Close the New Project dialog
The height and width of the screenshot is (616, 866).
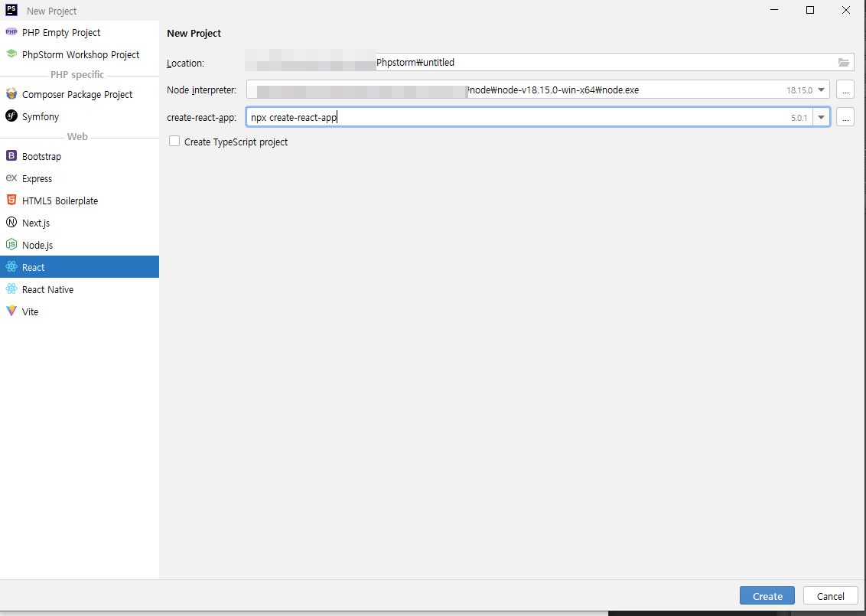click(845, 10)
